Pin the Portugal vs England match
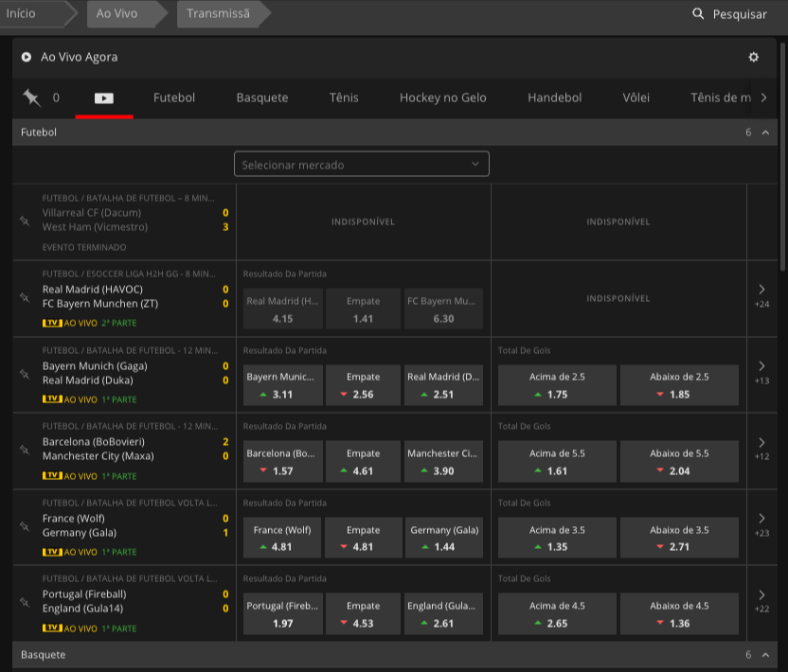This screenshot has height=672, width=788. tap(25, 602)
